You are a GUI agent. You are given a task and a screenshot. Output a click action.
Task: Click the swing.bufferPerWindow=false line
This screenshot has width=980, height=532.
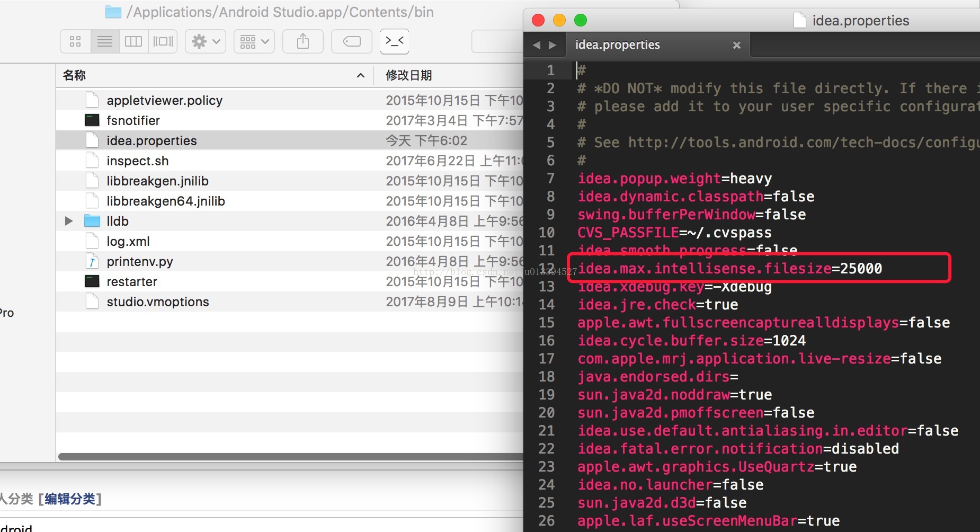[691, 215]
